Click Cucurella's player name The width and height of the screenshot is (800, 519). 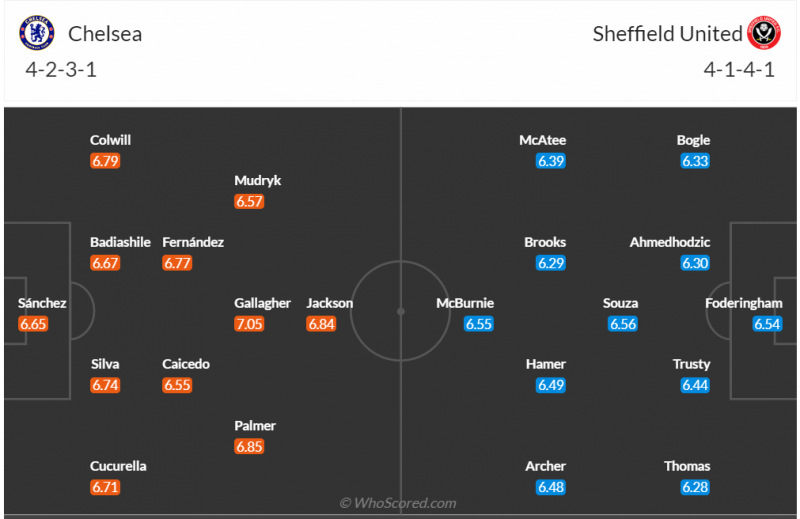click(119, 466)
